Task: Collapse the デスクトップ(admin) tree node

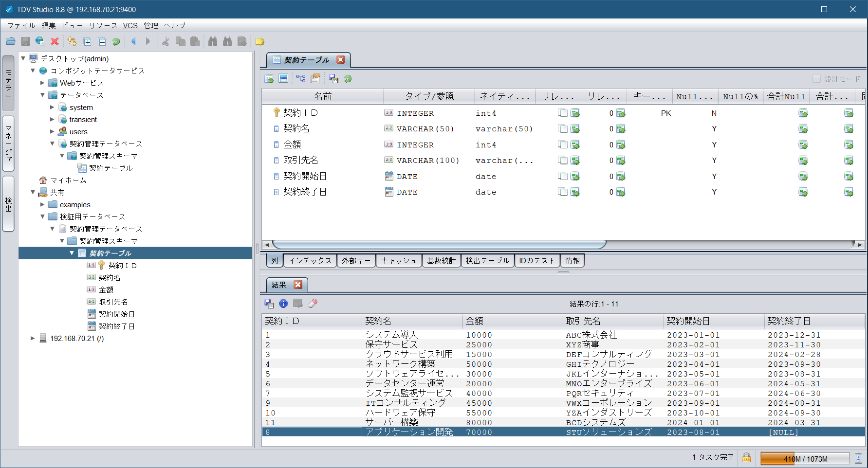Action: coord(23,58)
